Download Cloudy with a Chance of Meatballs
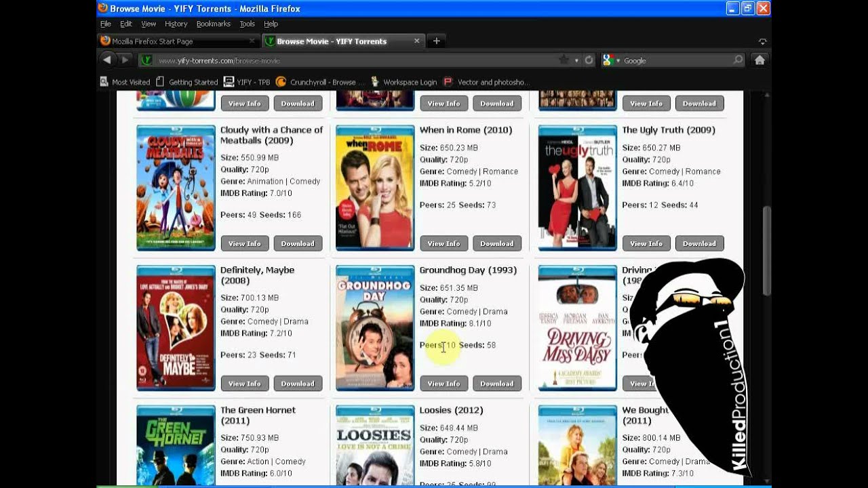Image resolution: width=868 pixels, height=488 pixels. tap(298, 244)
